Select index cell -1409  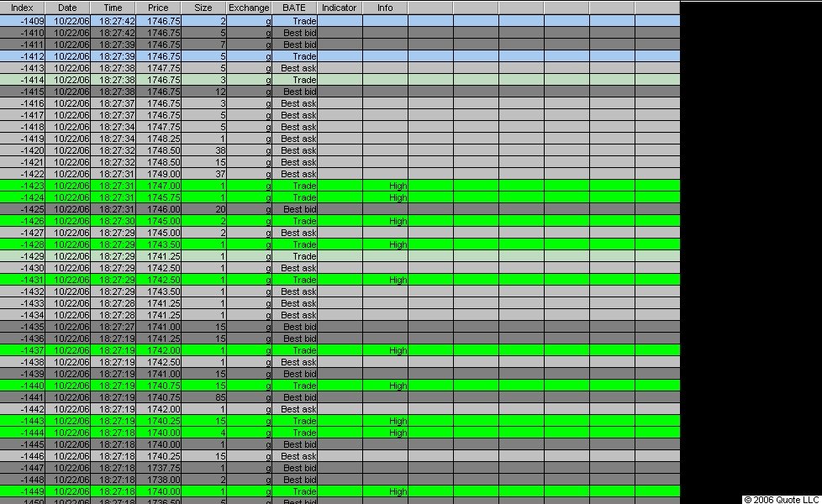pos(23,21)
